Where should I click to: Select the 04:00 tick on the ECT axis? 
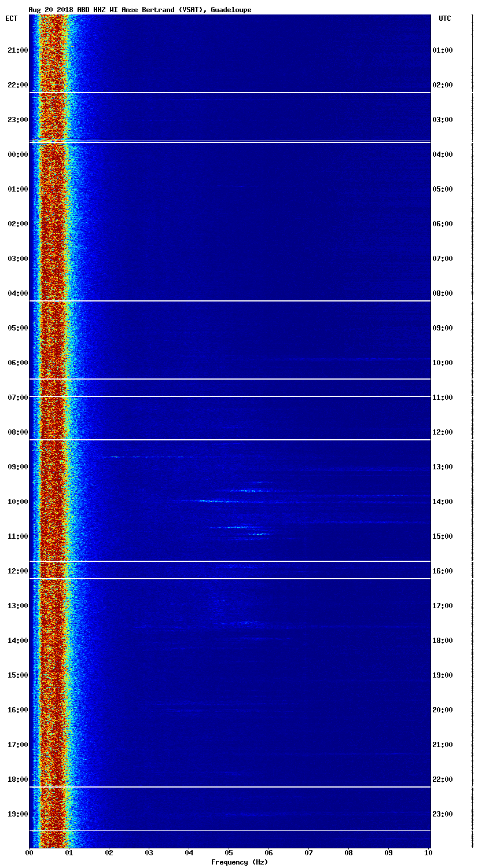point(17,293)
